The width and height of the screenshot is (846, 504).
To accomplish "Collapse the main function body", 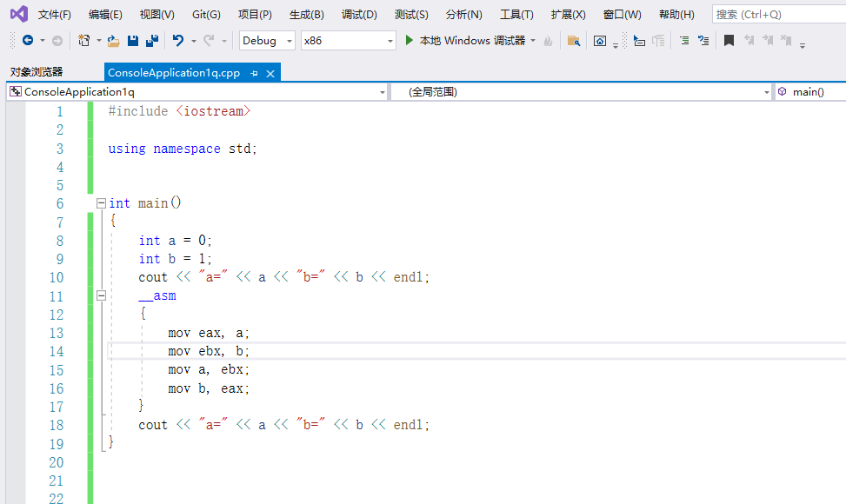I will pos(102,202).
